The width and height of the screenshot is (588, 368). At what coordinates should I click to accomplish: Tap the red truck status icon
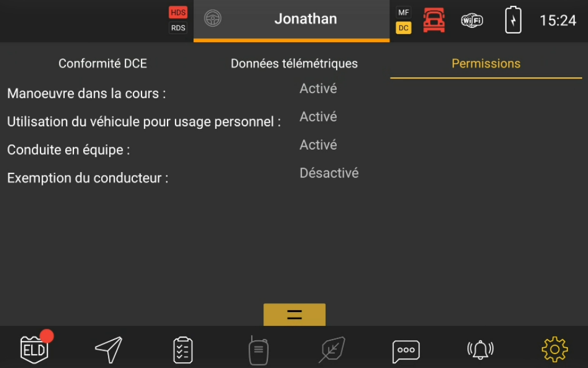(x=434, y=20)
